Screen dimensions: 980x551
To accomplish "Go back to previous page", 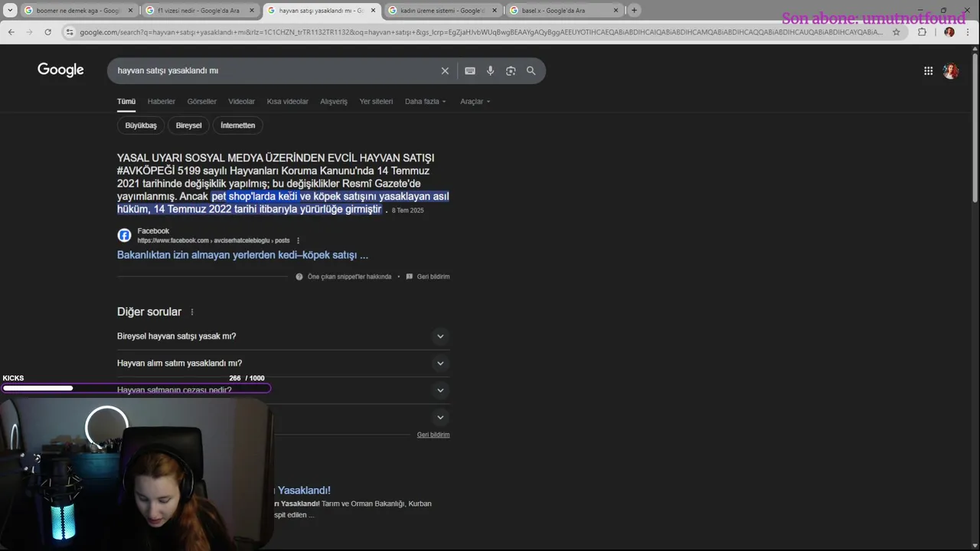I will point(11,32).
